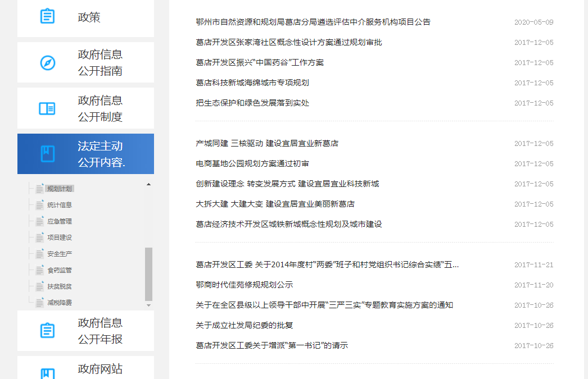Click the date 2017-11-20
This screenshot has width=588, height=379.
pos(533,285)
